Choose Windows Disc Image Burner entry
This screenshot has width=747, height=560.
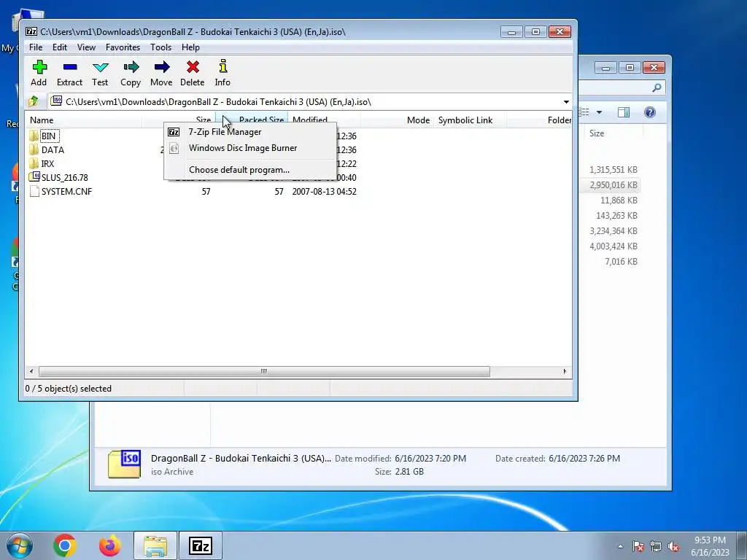click(x=250, y=148)
